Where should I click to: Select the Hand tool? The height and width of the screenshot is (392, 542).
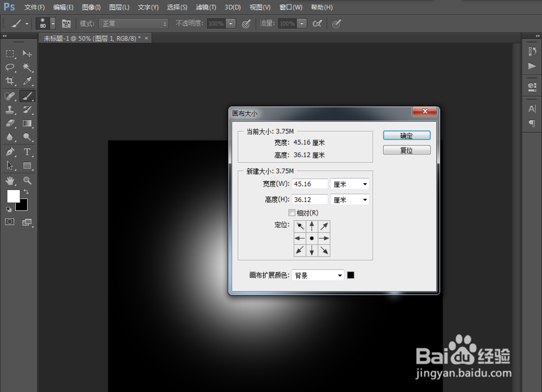pos(10,180)
